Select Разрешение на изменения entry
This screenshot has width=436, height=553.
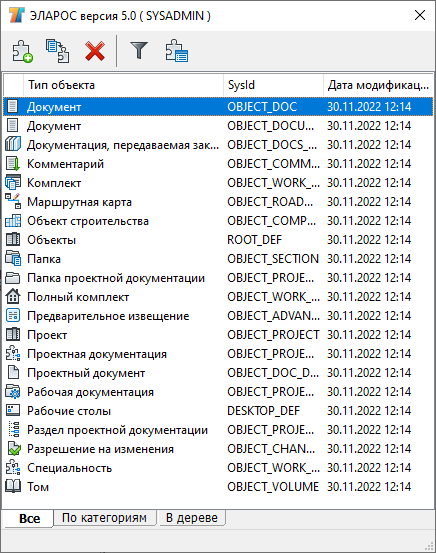218,449
